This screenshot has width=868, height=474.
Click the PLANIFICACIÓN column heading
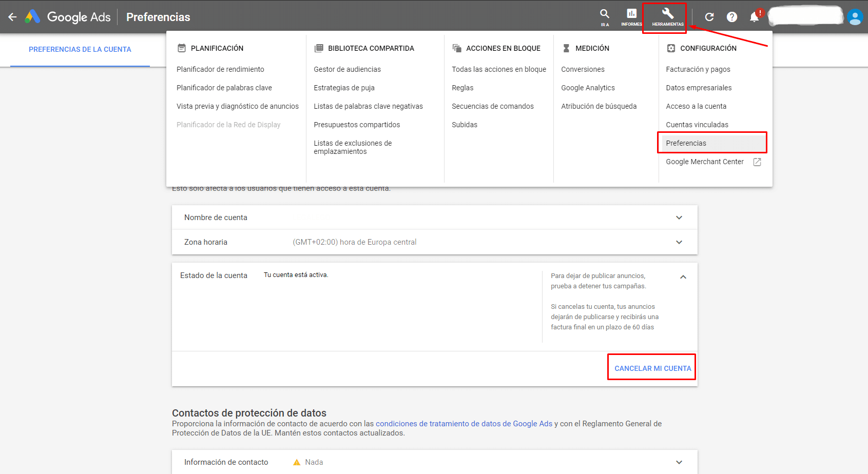click(217, 48)
